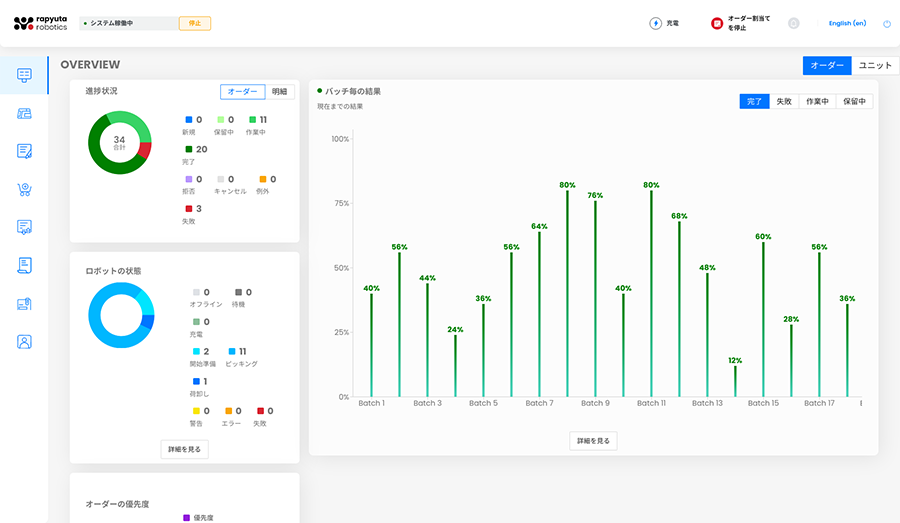Click 詳細を見る under robot status
The height and width of the screenshot is (523, 900).
tap(184, 449)
